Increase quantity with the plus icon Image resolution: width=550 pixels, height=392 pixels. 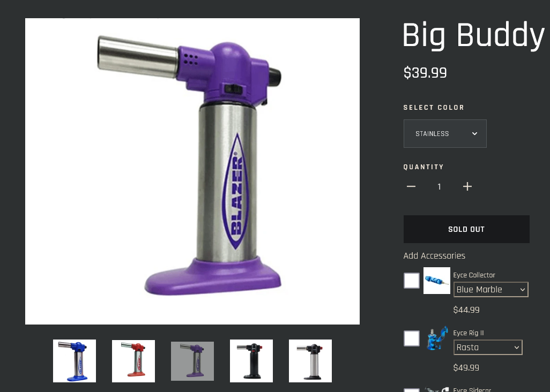[467, 186]
